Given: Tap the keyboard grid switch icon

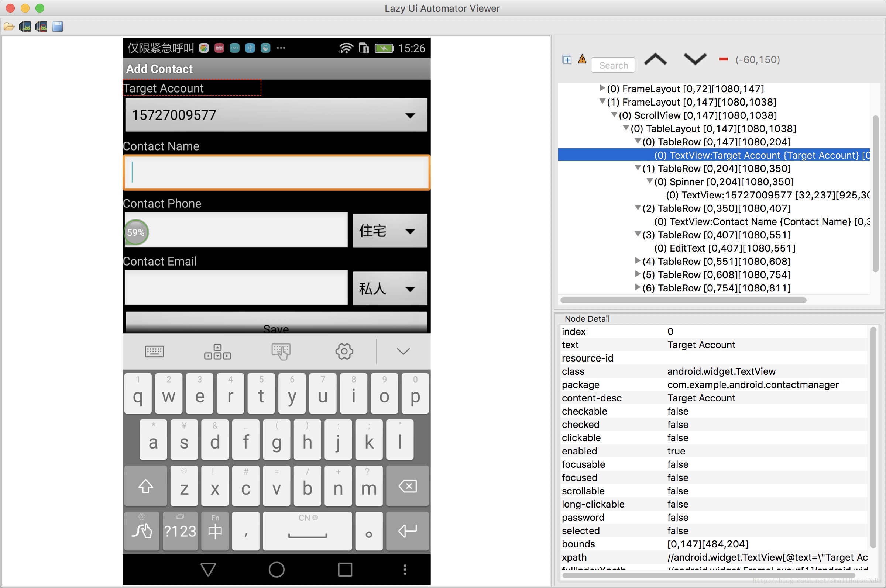Looking at the screenshot, I should pos(217,352).
